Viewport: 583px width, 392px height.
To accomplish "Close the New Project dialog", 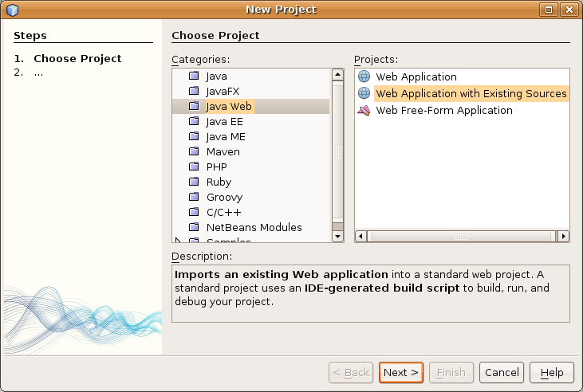I will (x=569, y=10).
